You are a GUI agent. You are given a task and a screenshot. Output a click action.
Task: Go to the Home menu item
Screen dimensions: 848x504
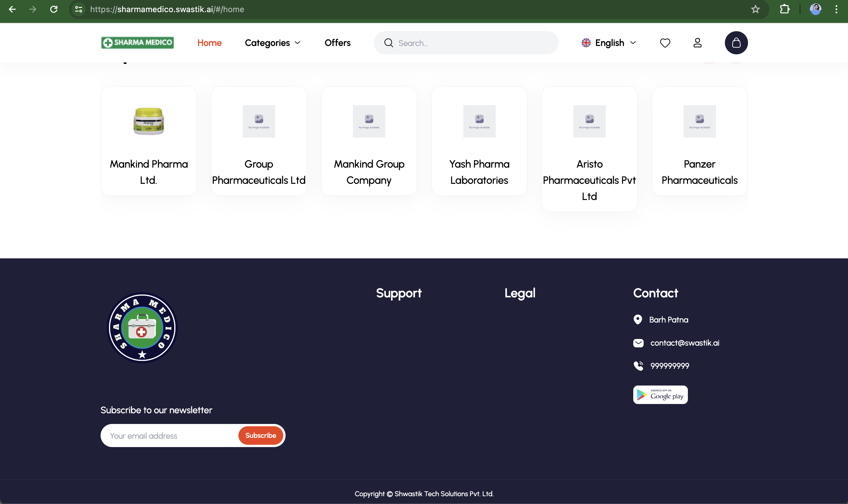[x=209, y=43]
